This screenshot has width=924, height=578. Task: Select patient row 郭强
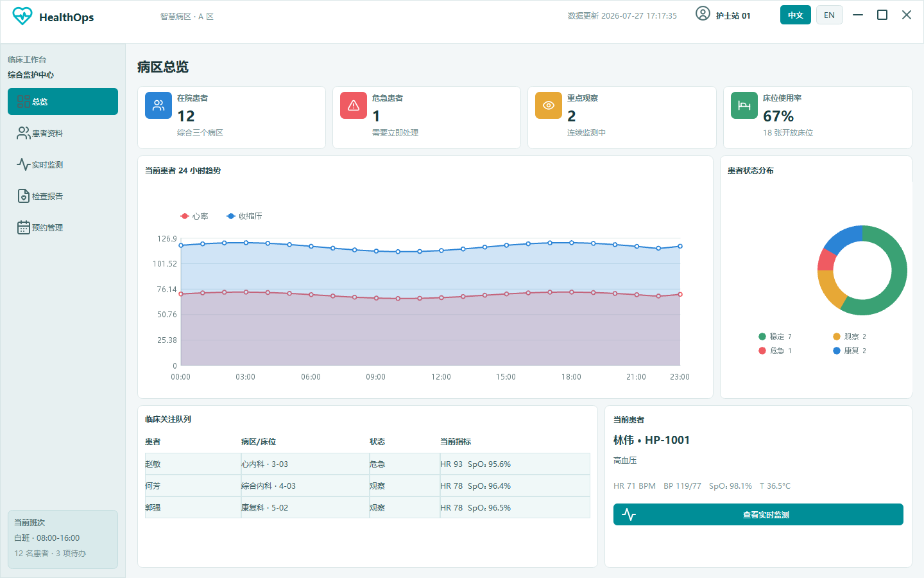coord(367,507)
